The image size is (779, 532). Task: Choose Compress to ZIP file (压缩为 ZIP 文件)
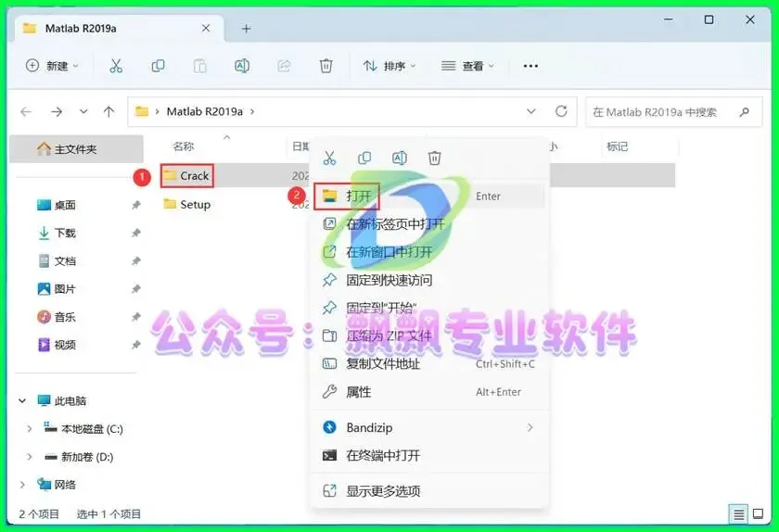pos(429,336)
